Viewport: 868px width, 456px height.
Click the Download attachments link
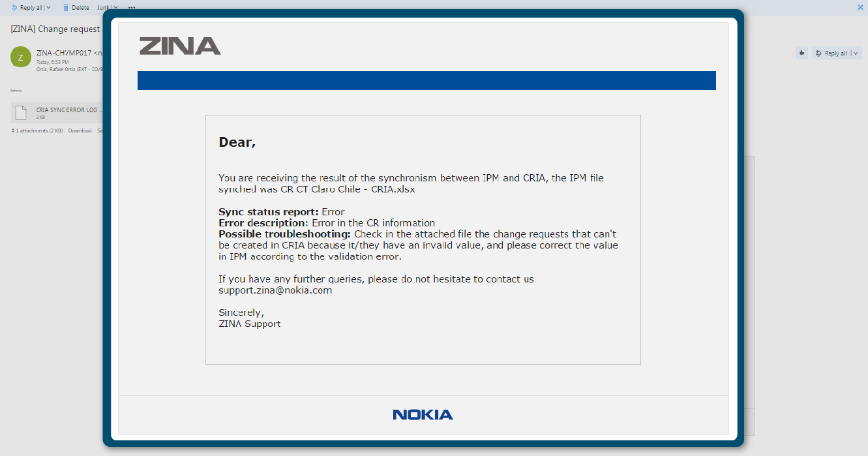pyautogui.click(x=80, y=130)
